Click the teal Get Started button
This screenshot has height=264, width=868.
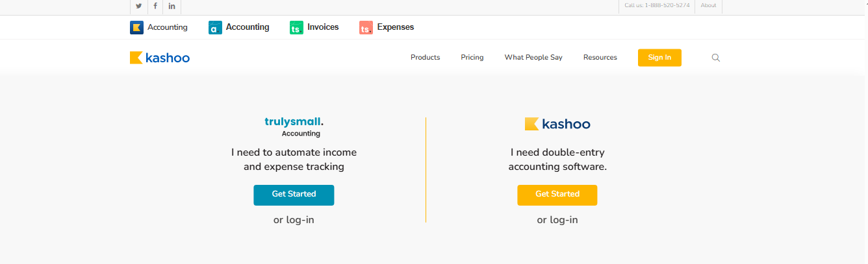[294, 195]
